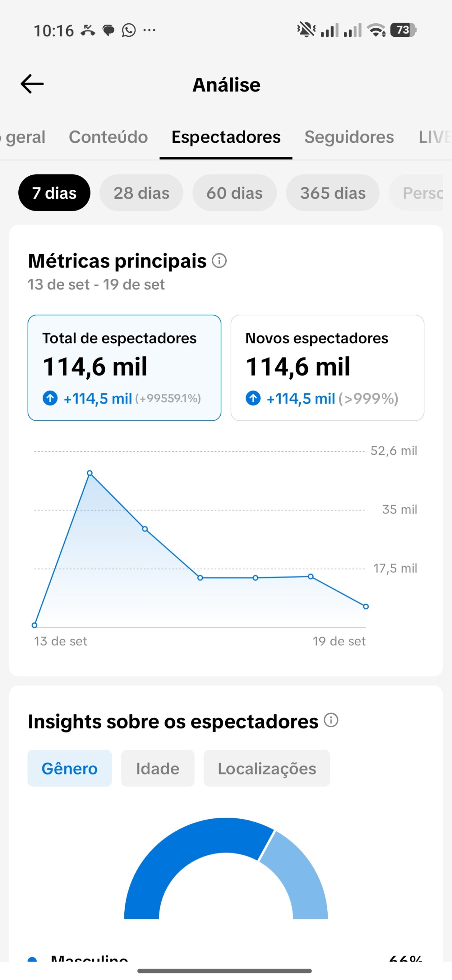Screen dimensions: 452x980
Task: Tap the battery indicator icon
Action: point(403,30)
